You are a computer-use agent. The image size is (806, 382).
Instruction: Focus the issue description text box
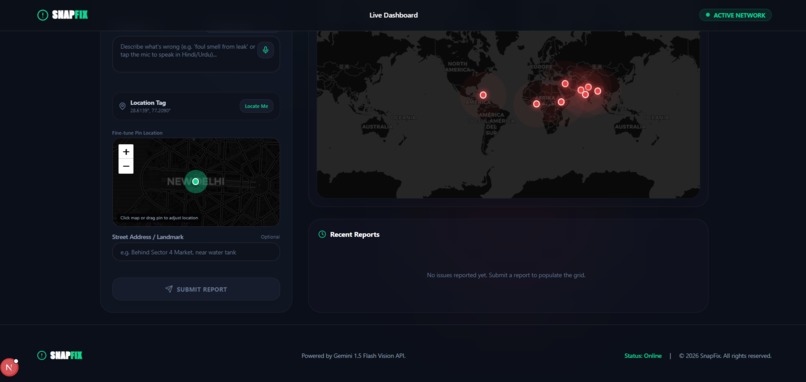tap(196, 54)
